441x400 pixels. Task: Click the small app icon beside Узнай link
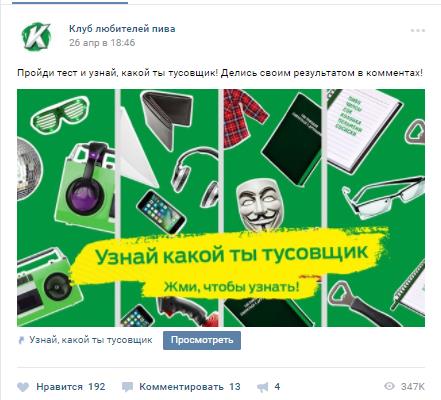21,340
